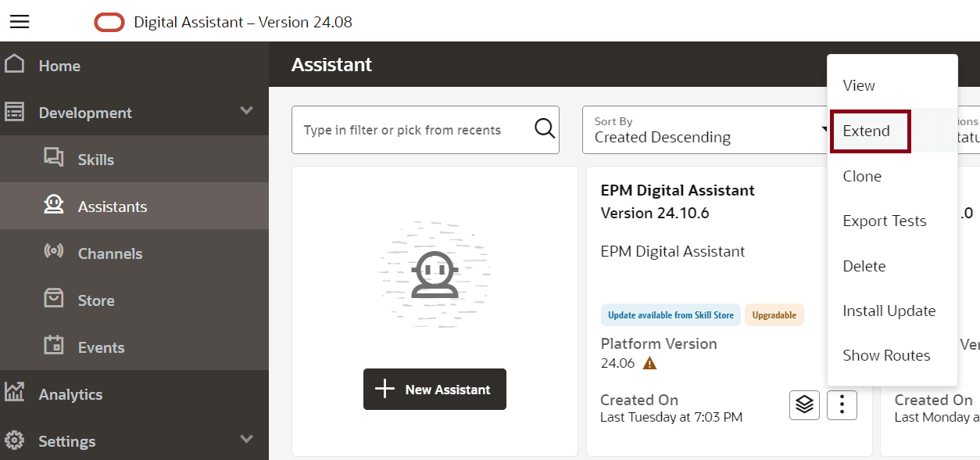Screen dimensions: 980x460
Task: Go to Home in sidebar
Action: (x=59, y=66)
